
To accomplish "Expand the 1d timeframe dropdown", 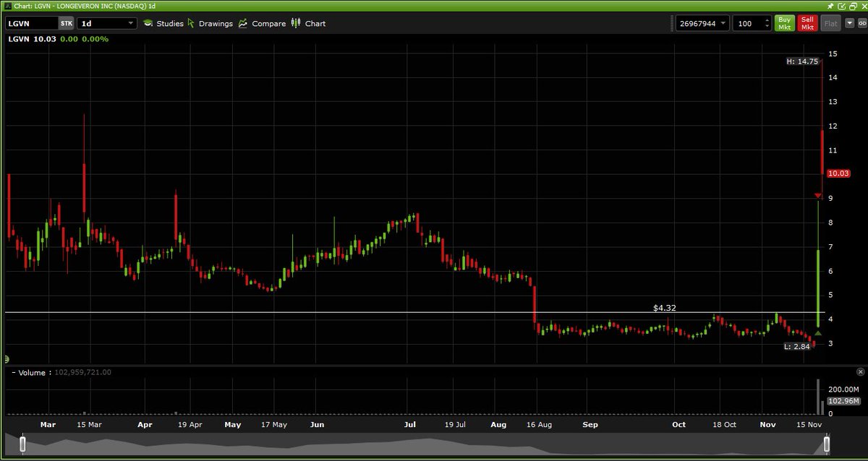I will tap(107, 23).
